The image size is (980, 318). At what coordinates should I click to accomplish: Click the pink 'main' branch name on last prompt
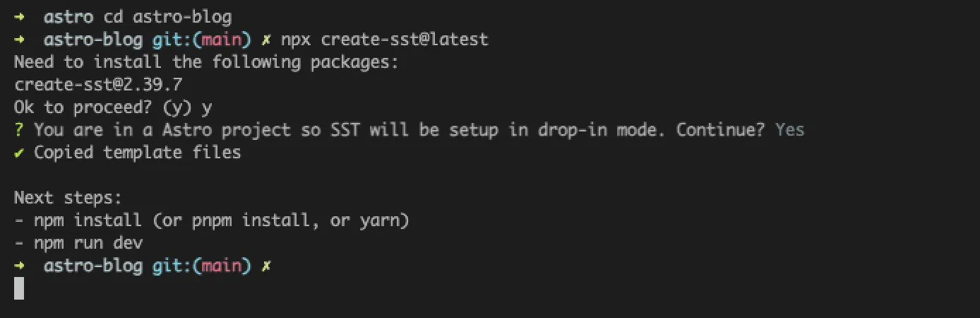[222, 266]
